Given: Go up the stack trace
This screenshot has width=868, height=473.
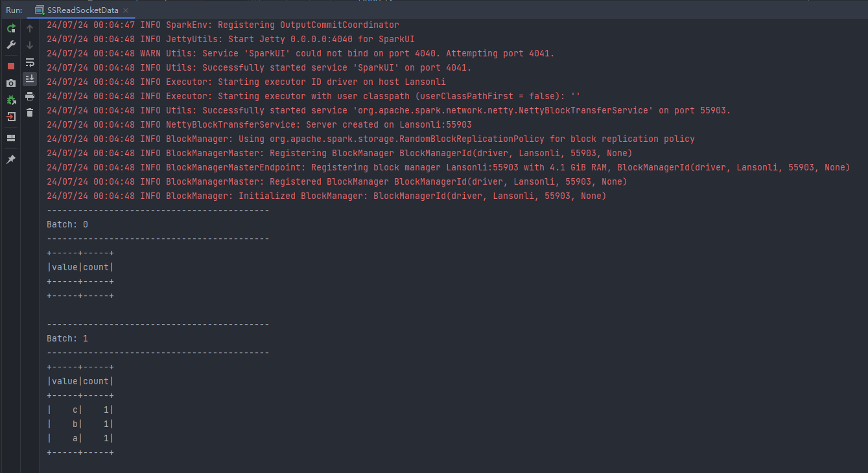Looking at the screenshot, I should click(30, 29).
